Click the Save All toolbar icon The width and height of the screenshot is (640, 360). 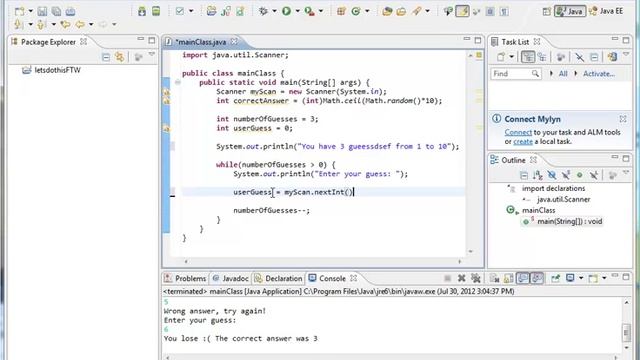[56, 11]
